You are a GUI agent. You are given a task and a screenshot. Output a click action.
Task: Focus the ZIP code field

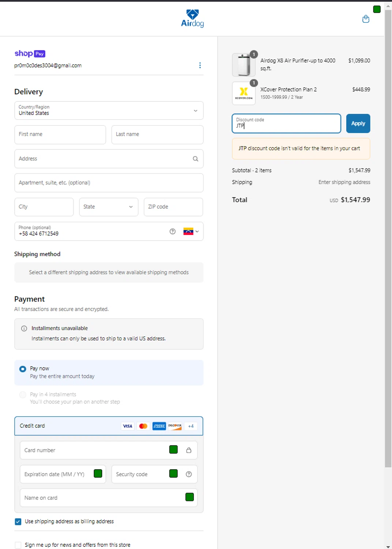pyautogui.click(x=173, y=207)
